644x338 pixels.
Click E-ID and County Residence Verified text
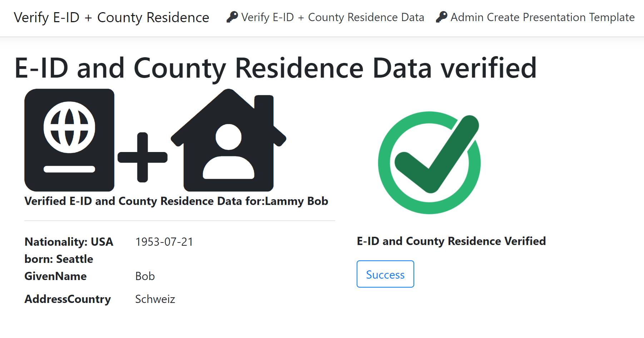tap(451, 241)
